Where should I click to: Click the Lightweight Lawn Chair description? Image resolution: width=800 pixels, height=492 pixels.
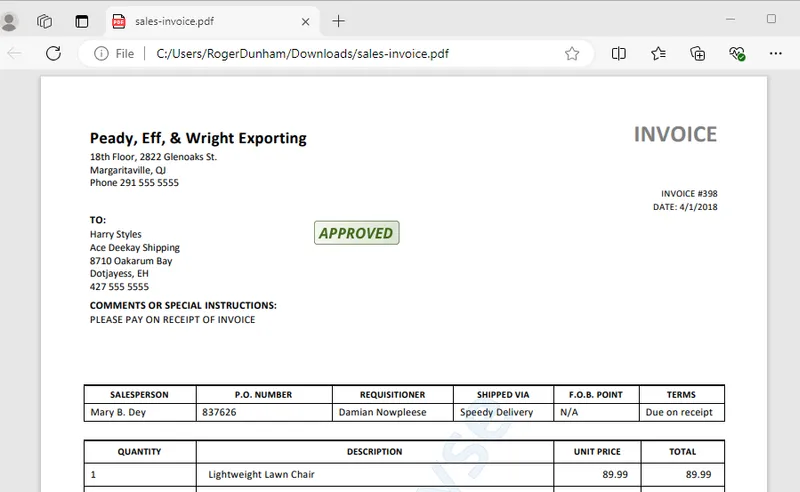point(261,474)
